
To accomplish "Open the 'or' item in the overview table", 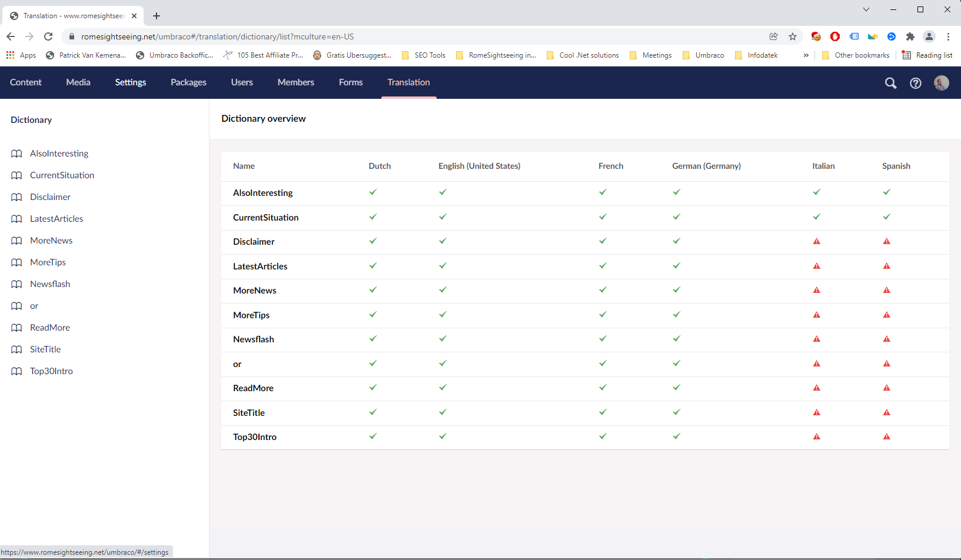I will click(x=237, y=364).
